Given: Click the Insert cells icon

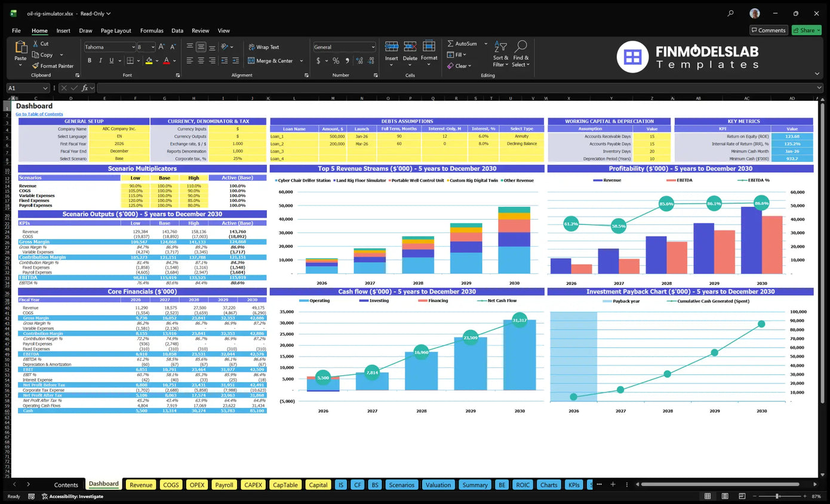Looking at the screenshot, I should (392, 47).
